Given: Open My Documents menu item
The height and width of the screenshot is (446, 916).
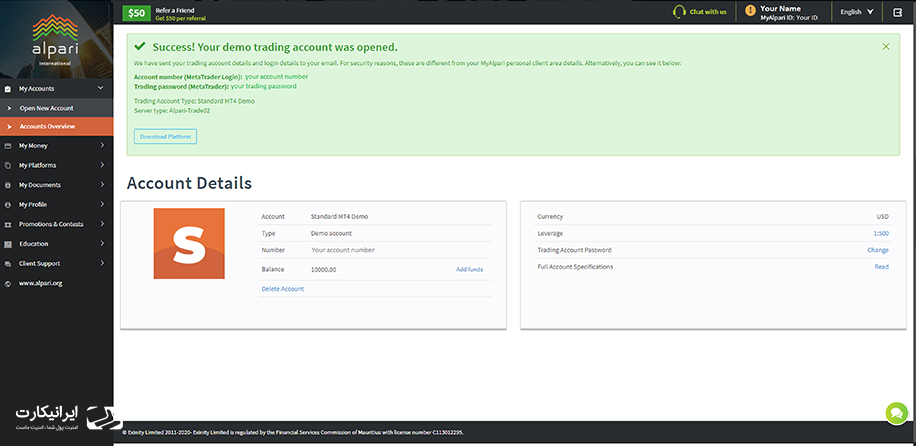Looking at the screenshot, I should point(57,185).
